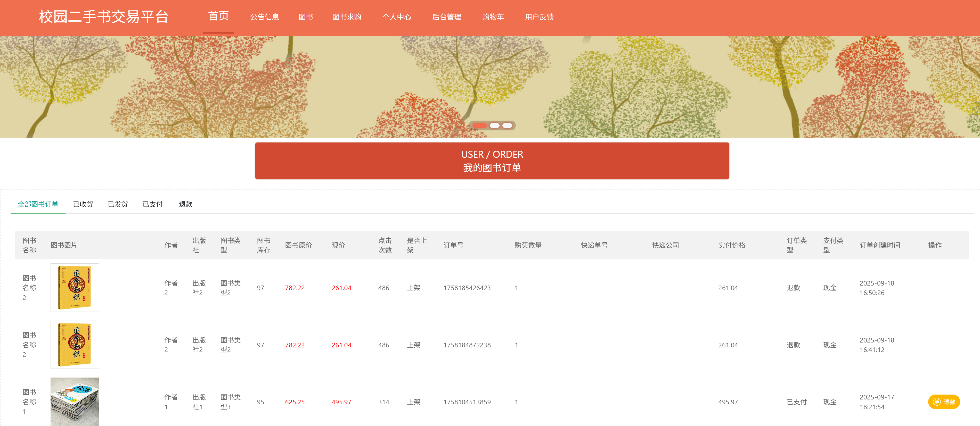980x426 pixels.
Task: Open the 后台管理 link
Action: point(446,17)
